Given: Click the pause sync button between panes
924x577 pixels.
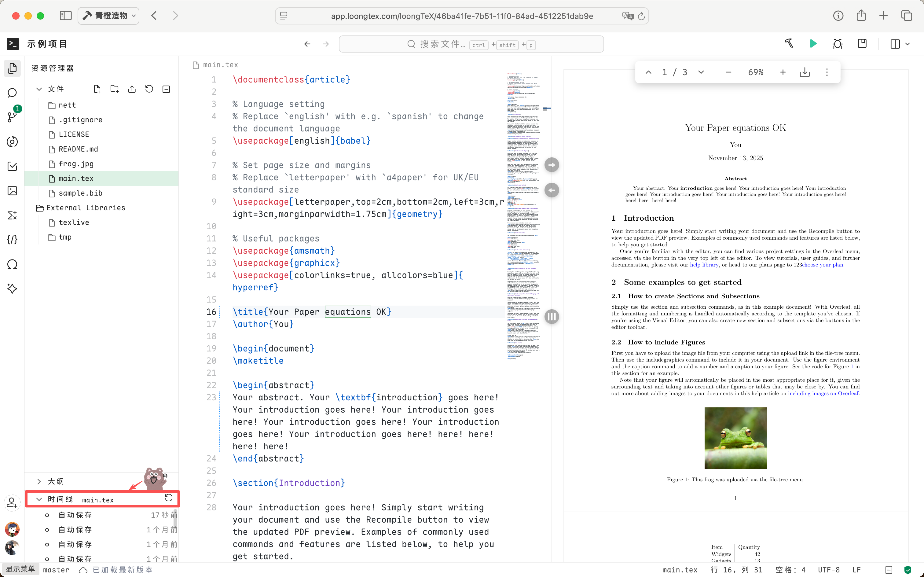Looking at the screenshot, I should coord(552,316).
